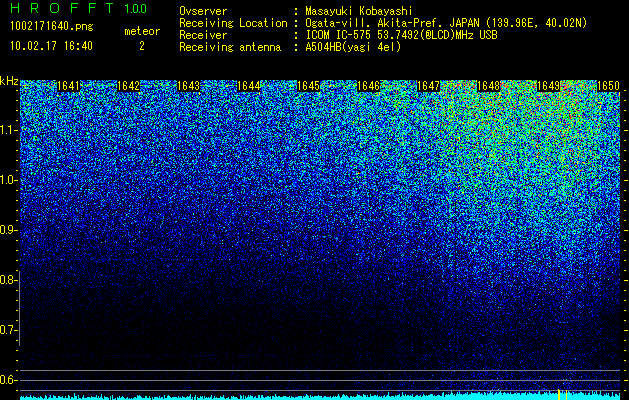Click time marker 1641
629x400 pixels.
(x=69, y=86)
